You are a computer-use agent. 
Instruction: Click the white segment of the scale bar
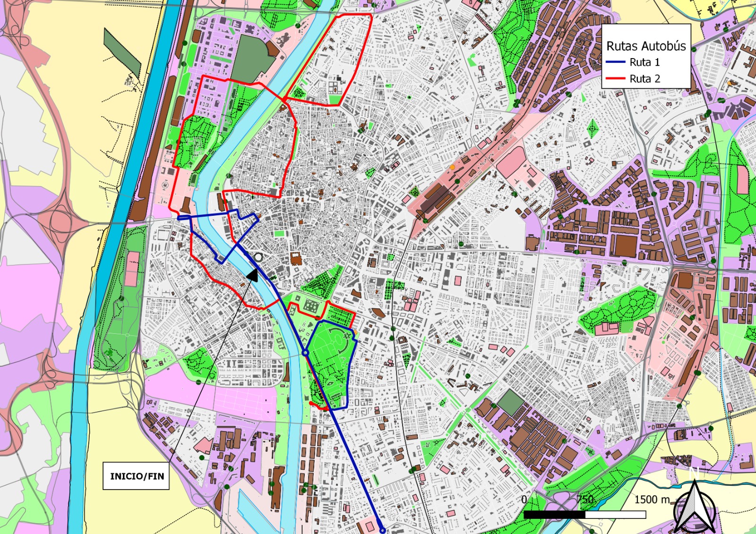click(x=615, y=515)
